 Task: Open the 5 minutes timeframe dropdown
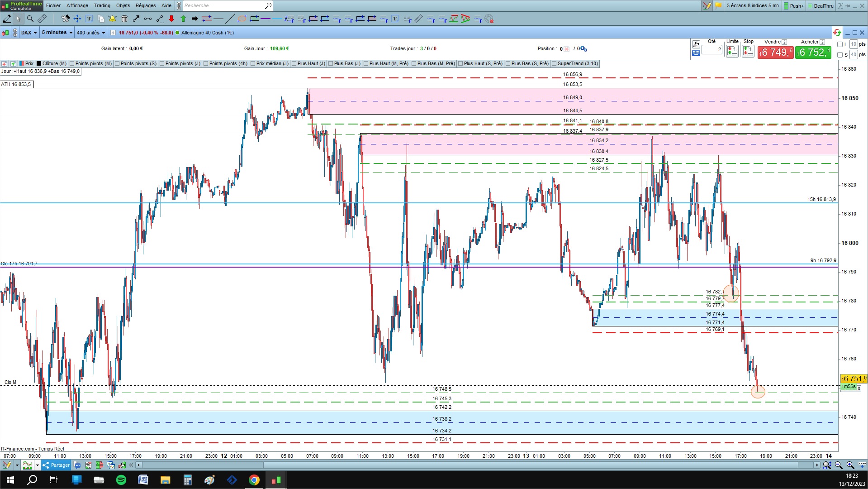point(57,33)
